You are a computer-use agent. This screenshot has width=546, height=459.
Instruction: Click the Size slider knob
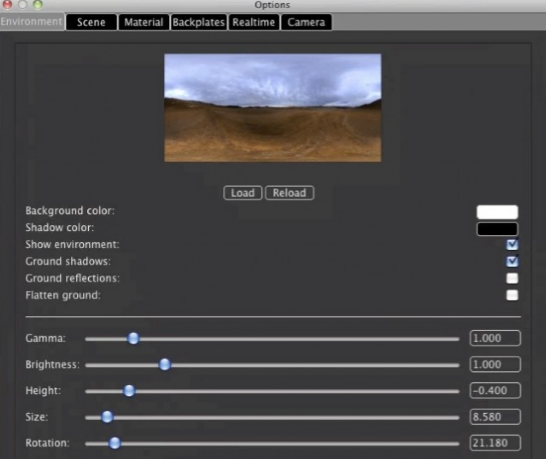pos(107,417)
